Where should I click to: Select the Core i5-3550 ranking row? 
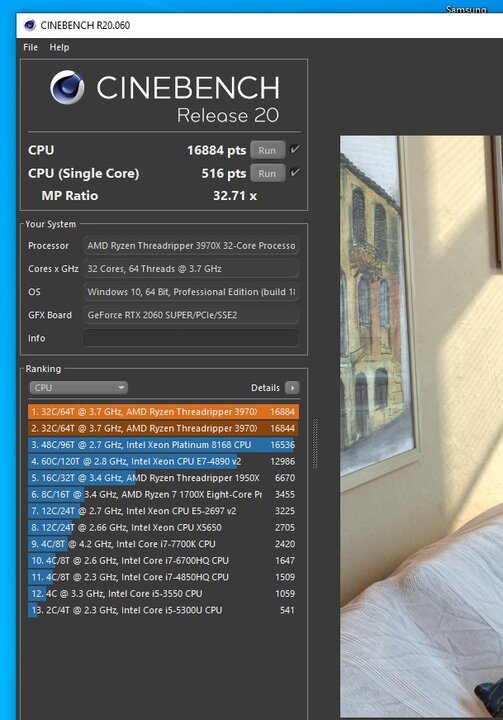click(163, 594)
